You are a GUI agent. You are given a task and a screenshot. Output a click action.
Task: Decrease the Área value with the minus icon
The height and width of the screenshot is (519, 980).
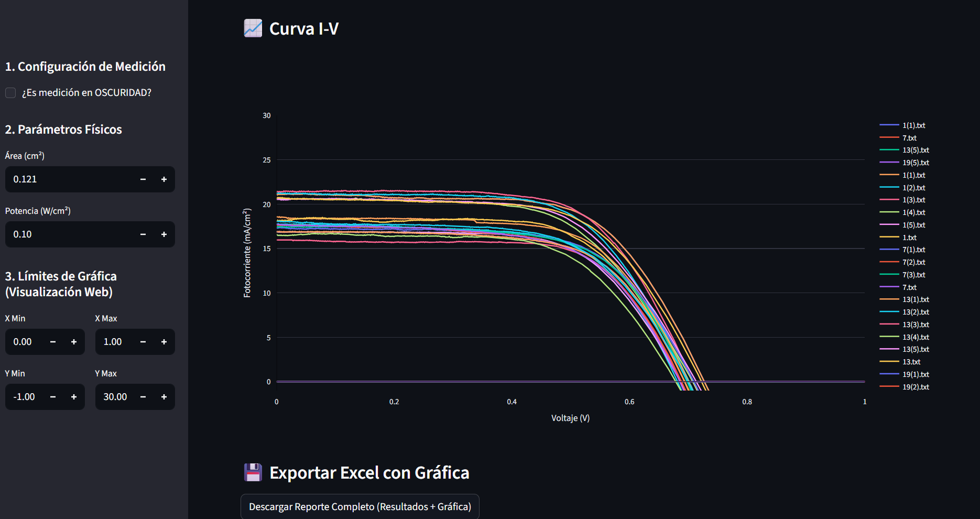point(143,179)
